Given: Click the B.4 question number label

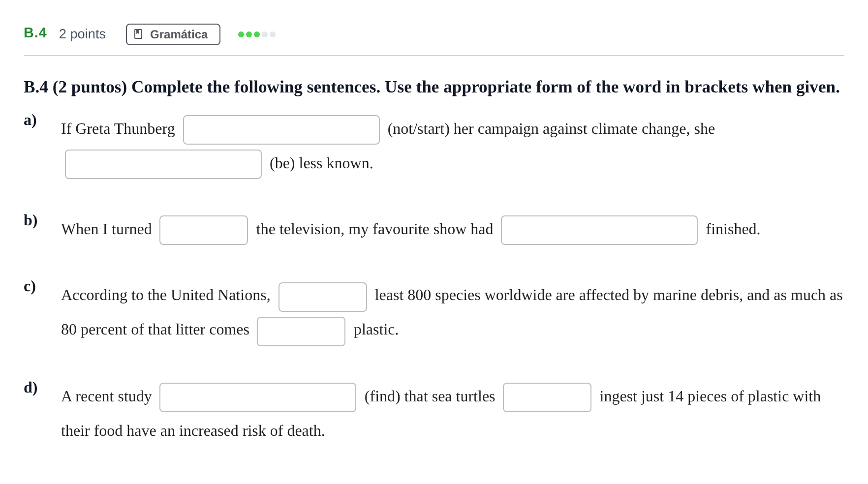Looking at the screenshot, I should tap(35, 33).
